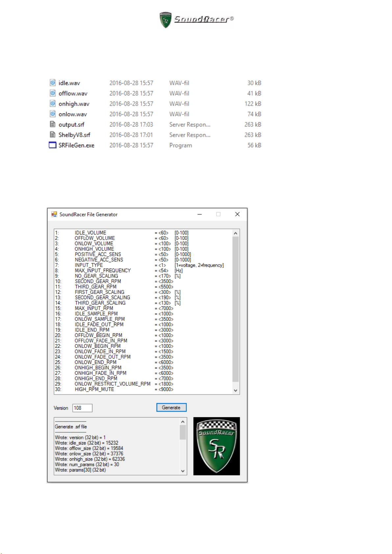Click the IDLE_VOLUME parameter line
The height and width of the screenshot is (554, 392).
pyautogui.click(x=122, y=233)
